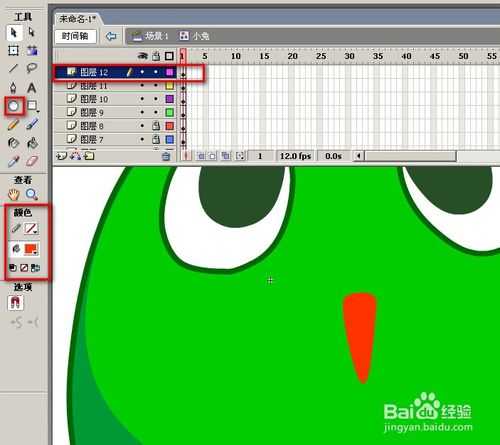Screen dimensions: 500x445
Task: Click the 时间轴 timeline button
Action: click(75, 36)
